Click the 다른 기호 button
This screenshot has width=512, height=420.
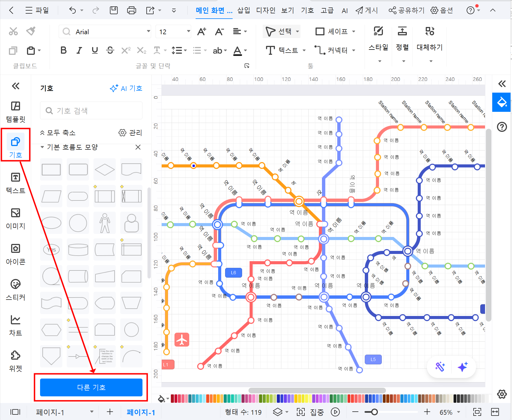pos(91,387)
